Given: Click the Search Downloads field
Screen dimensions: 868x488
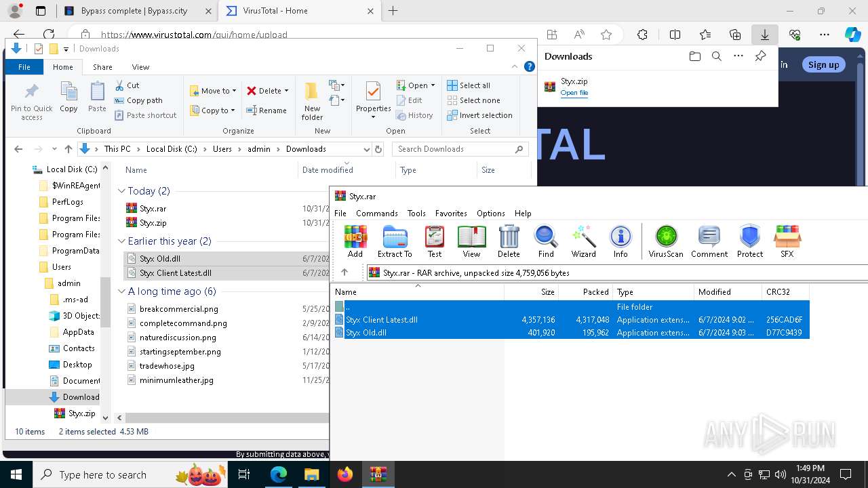Looking at the screenshot, I should pos(461,149).
